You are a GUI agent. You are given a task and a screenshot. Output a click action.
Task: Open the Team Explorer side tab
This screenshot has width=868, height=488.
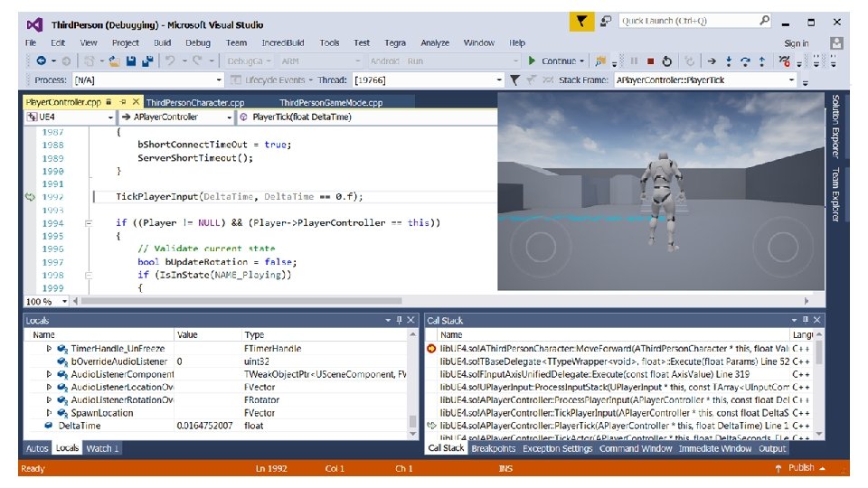pos(835,194)
